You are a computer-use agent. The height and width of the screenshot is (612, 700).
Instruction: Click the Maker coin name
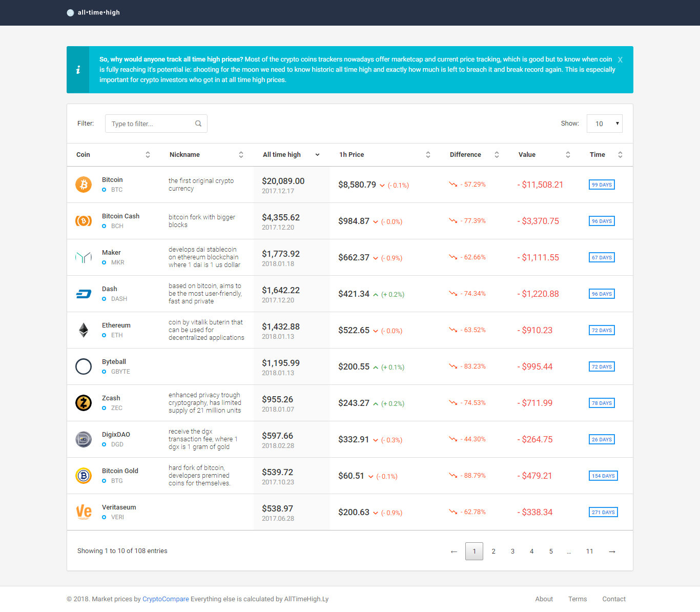(111, 253)
